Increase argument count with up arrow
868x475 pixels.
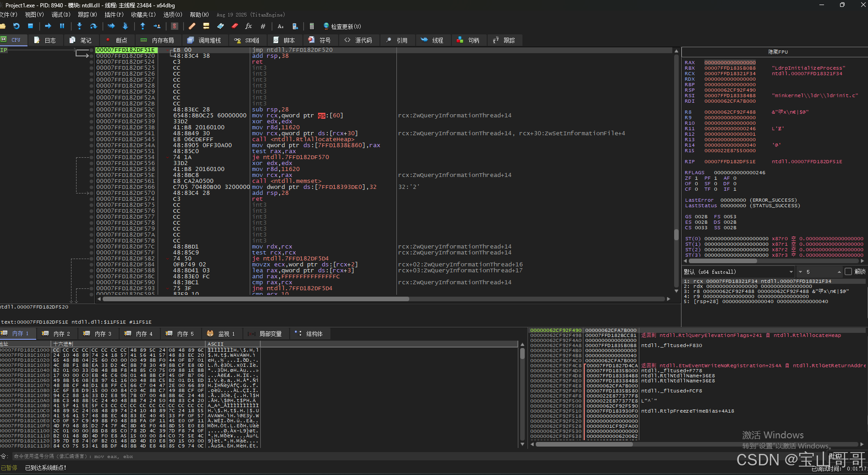pos(839,272)
